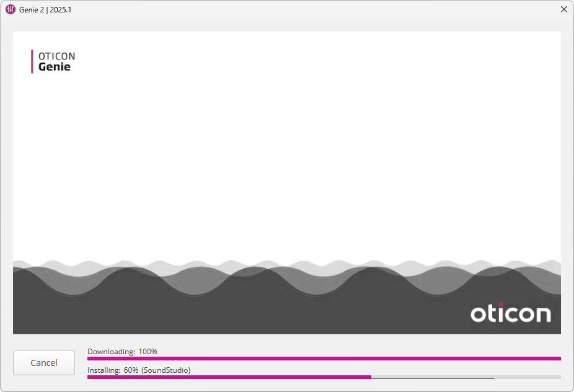Click the pink vertical bar beside Genie logo
The image size is (574, 392).
32,62
